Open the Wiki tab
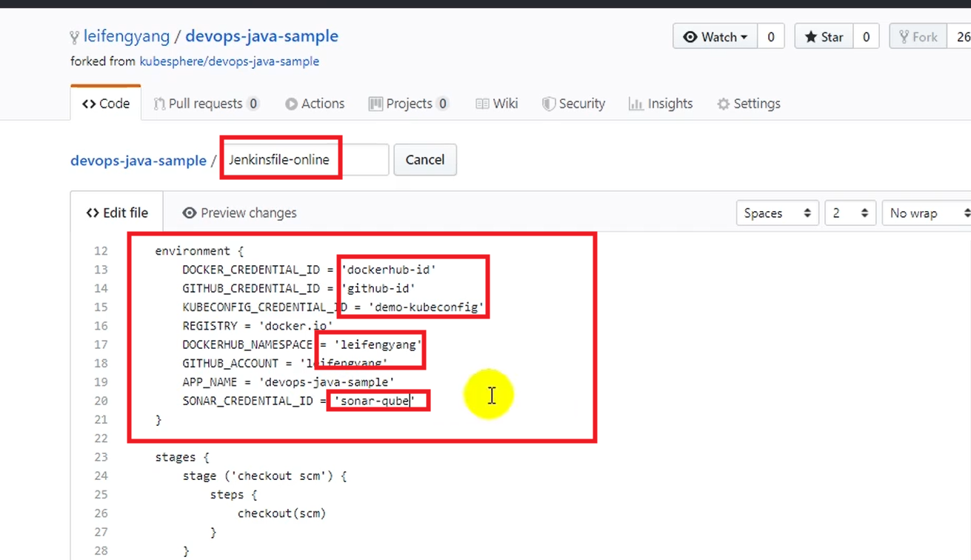Screen dimensions: 971x560 [496, 104]
